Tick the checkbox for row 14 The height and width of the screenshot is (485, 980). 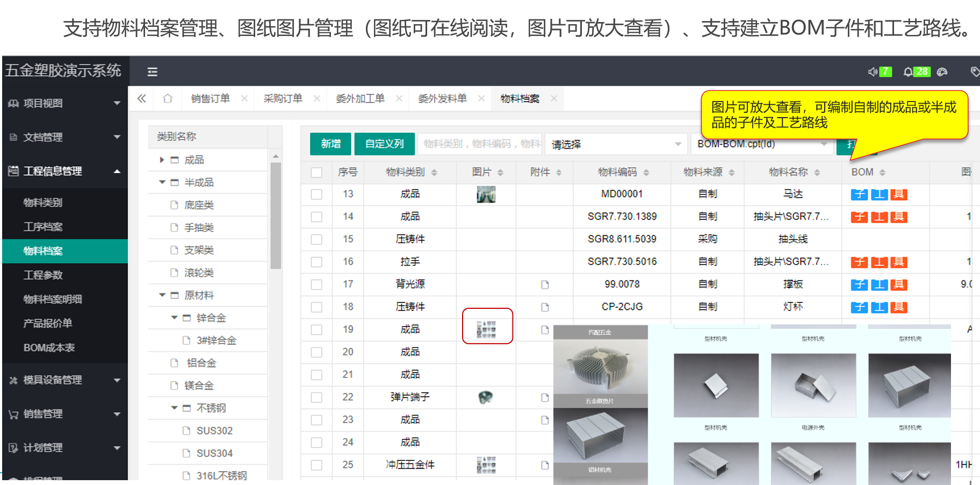click(316, 217)
